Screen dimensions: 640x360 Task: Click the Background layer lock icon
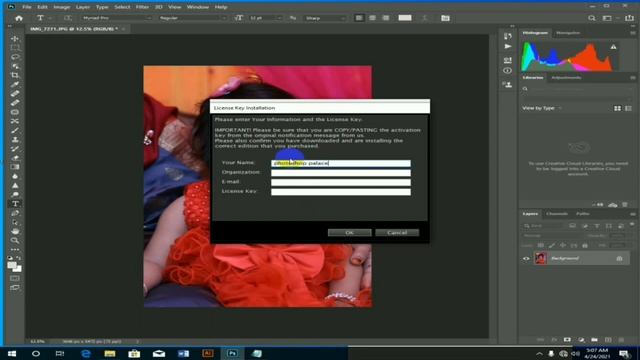click(x=619, y=258)
